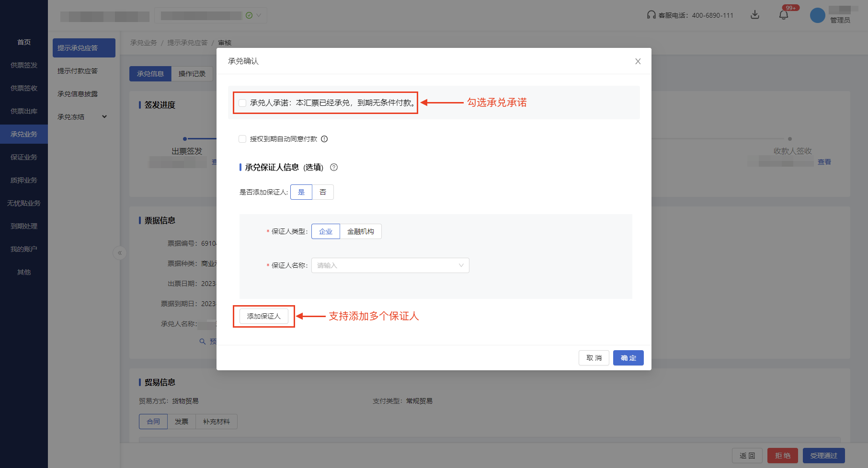Check the 承兑人承诺 promise checkbox
The image size is (868, 468).
tap(242, 103)
